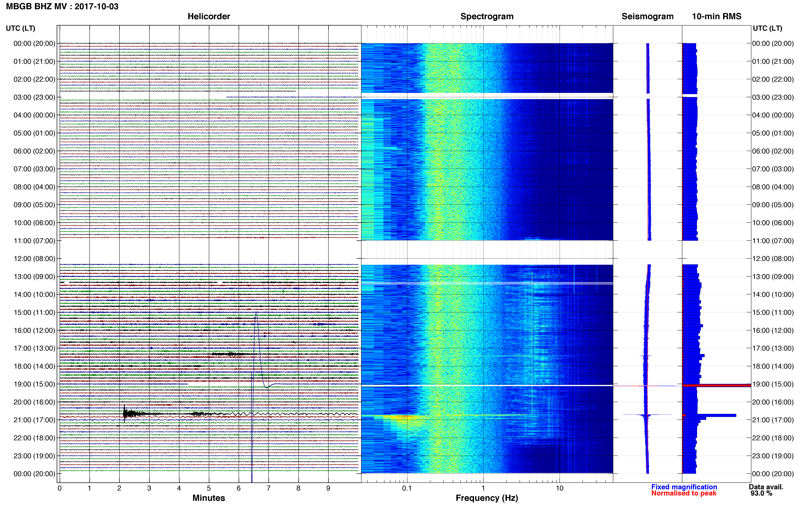The height and width of the screenshot is (508, 812).
Task: Click the '0' tick on the Minutes axis
Action: click(59, 488)
